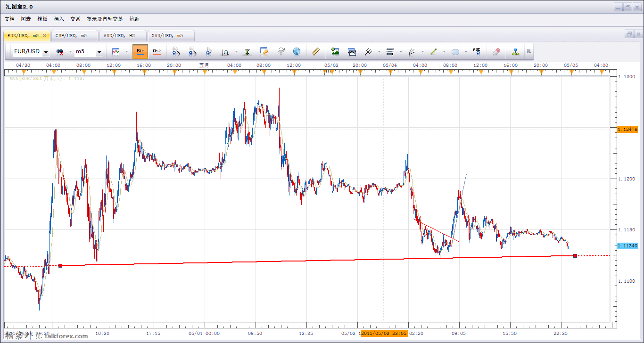Toggle the Ask price button

point(157,51)
